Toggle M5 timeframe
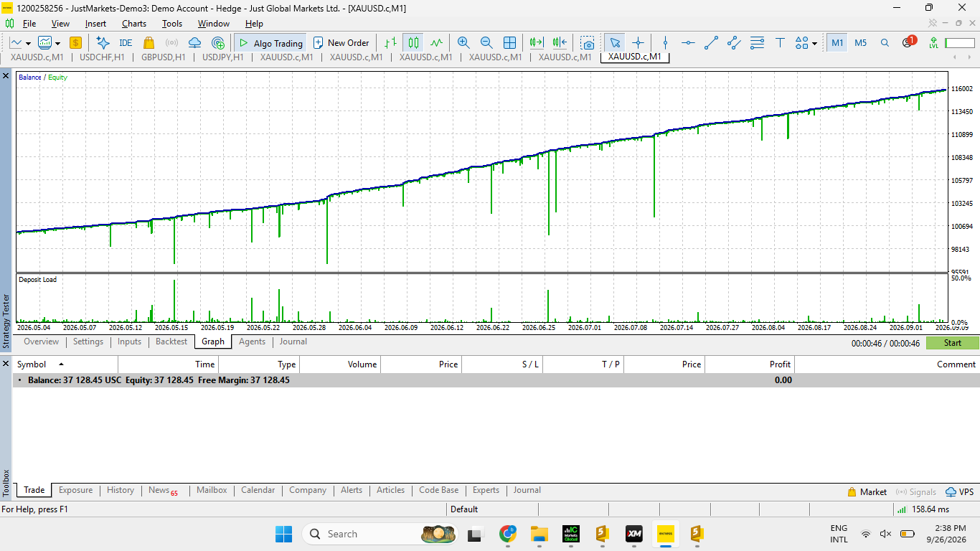This screenshot has height=551, width=980. pyautogui.click(x=861, y=43)
